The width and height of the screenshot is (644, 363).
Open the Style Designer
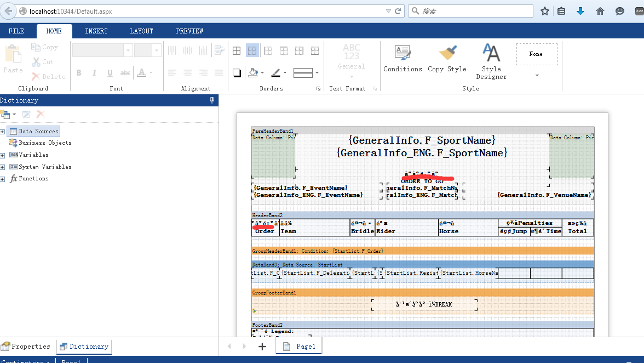click(x=491, y=61)
